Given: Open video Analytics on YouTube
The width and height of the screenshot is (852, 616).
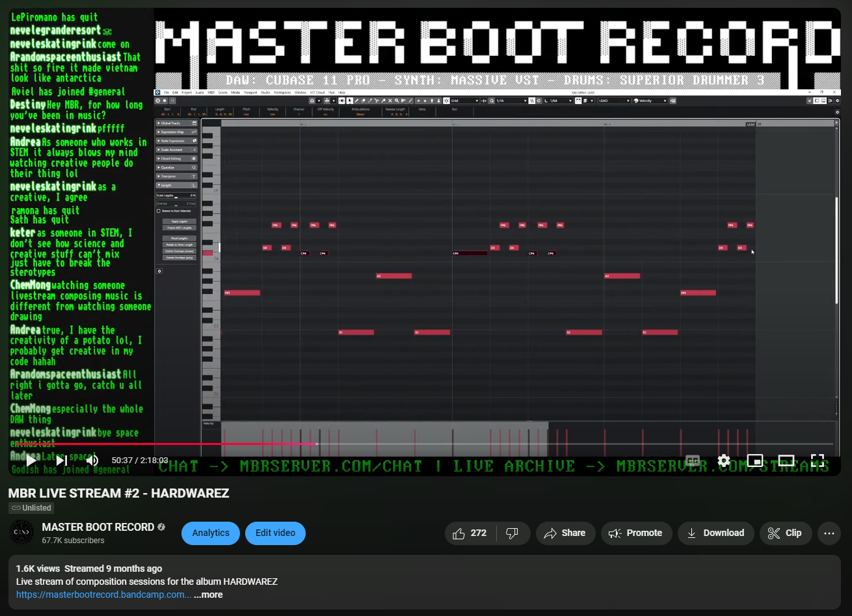Looking at the screenshot, I should pos(210,533).
